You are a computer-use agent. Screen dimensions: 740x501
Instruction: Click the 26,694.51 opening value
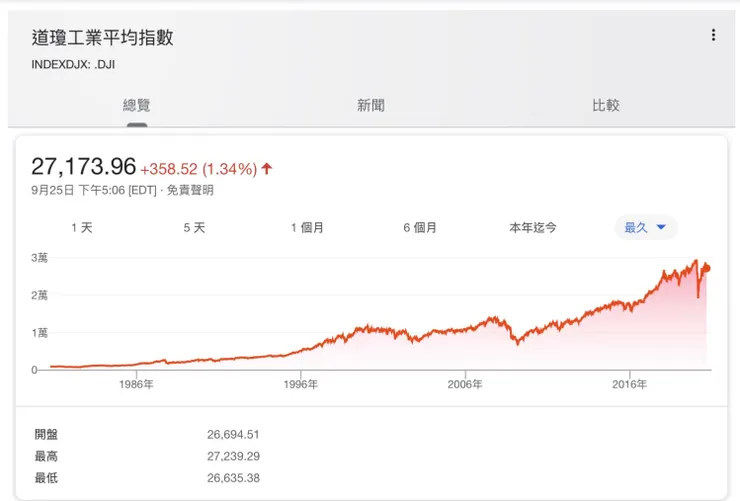(233, 434)
